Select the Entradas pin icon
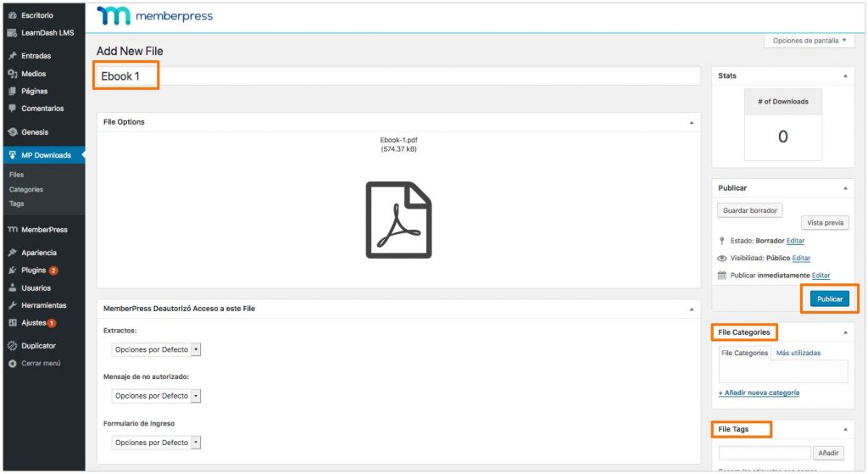868x474 pixels. (12, 56)
